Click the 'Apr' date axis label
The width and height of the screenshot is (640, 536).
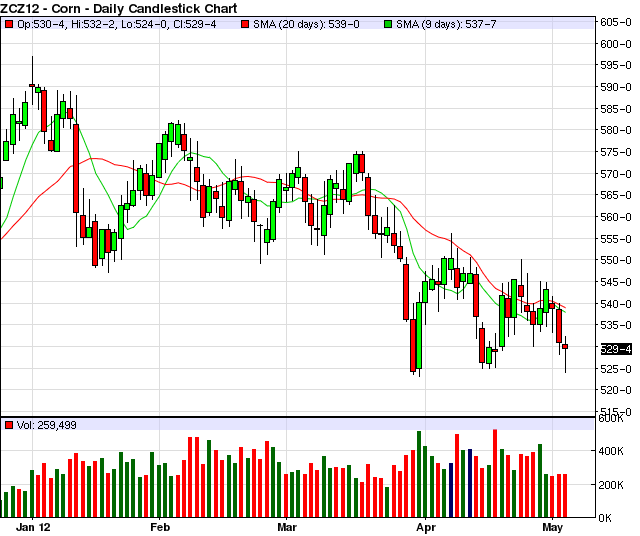point(426,527)
